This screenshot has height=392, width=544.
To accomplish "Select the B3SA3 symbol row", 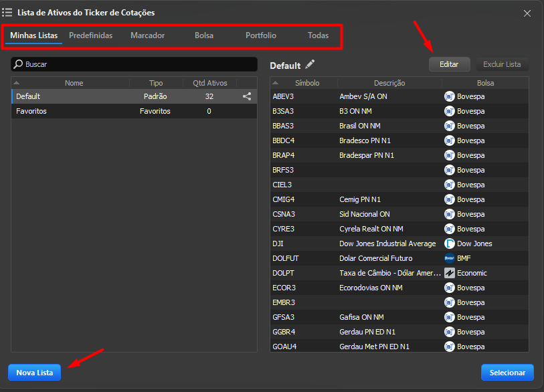I will 399,111.
